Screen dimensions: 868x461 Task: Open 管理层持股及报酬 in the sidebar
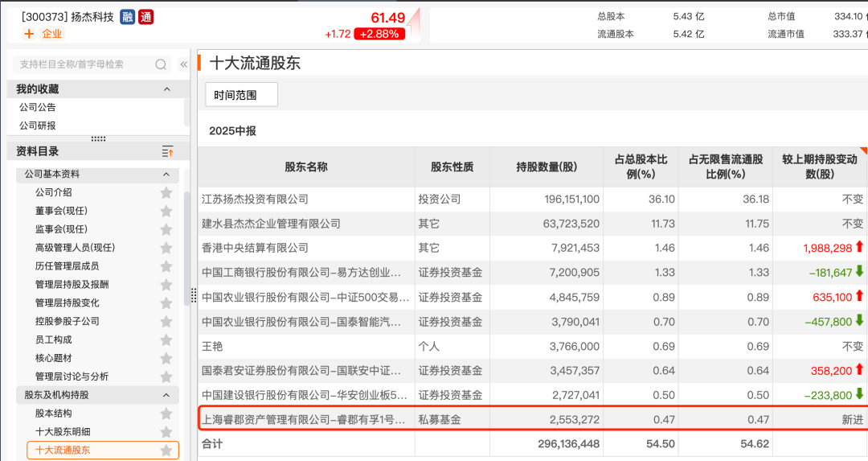point(72,285)
